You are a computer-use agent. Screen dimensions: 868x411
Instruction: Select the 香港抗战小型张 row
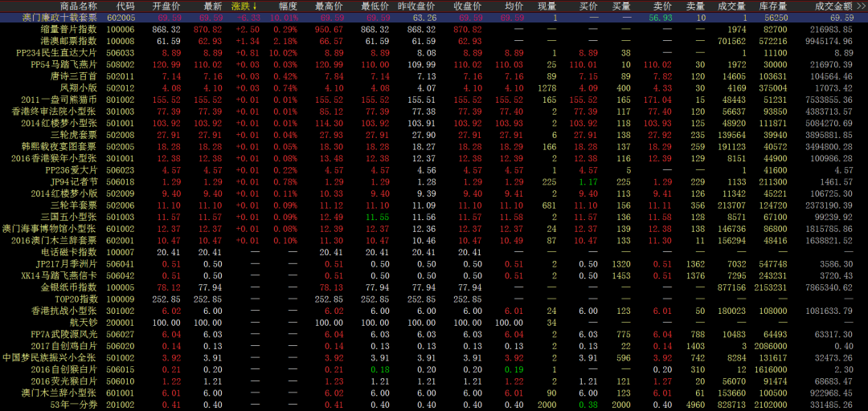434,311
